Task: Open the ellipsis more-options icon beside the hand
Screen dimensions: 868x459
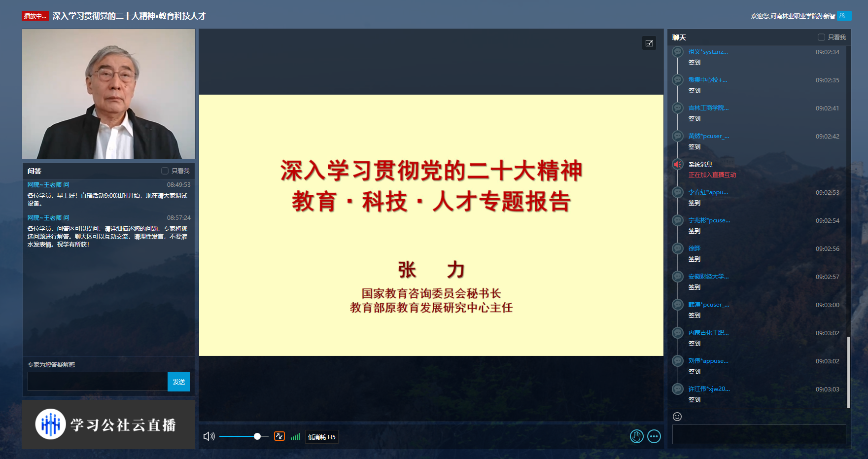Action: (654, 436)
